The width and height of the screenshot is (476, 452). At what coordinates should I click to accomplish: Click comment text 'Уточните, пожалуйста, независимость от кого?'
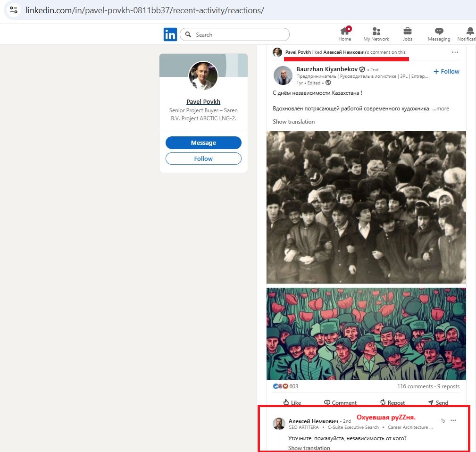347,438
